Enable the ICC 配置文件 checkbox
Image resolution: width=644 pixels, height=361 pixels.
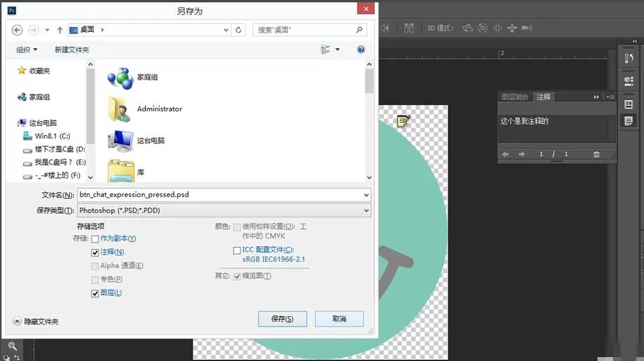[237, 251]
